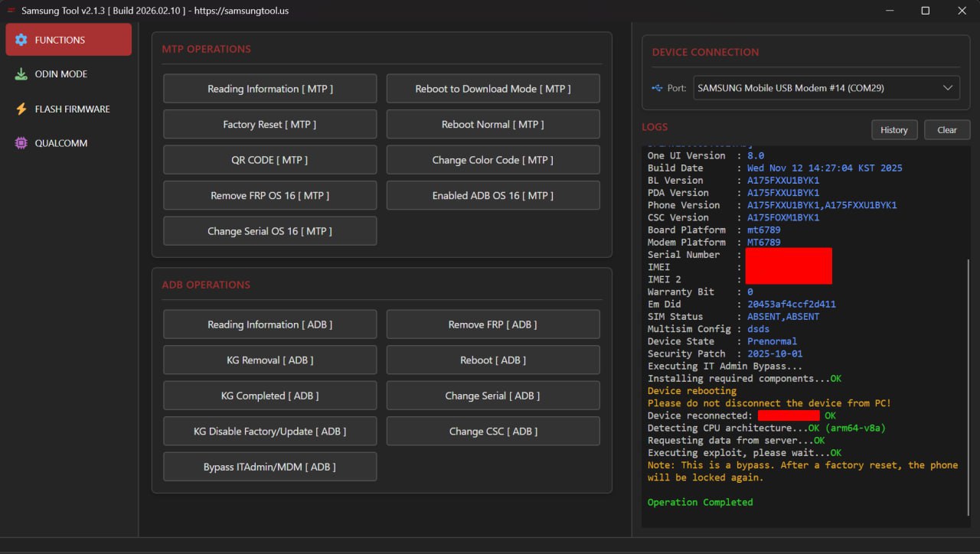This screenshot has height=554, width=980.
Task: Start Remove FRP OS 16 [ MTP ]
Action: [269, 196]
